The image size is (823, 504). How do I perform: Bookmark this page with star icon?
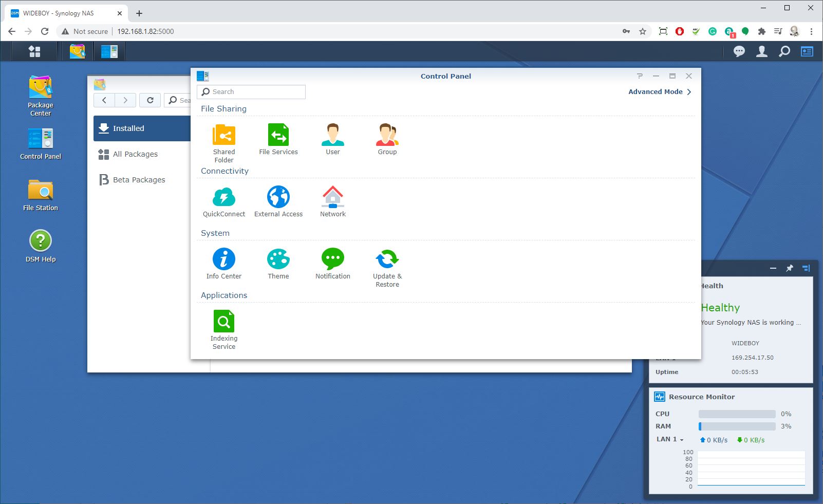coord(643,31)
